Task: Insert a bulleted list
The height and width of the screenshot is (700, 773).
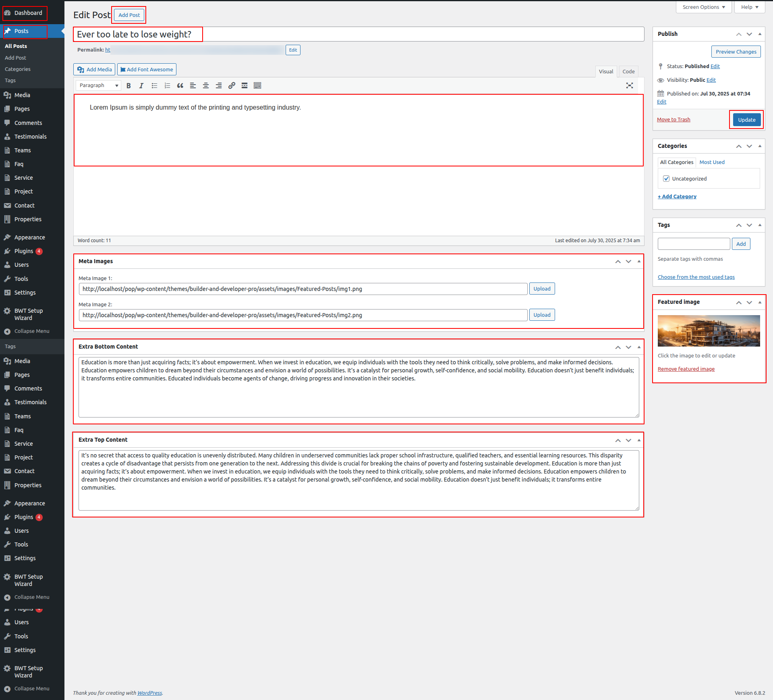Action: pyautogui.click(x=154, y=85)
